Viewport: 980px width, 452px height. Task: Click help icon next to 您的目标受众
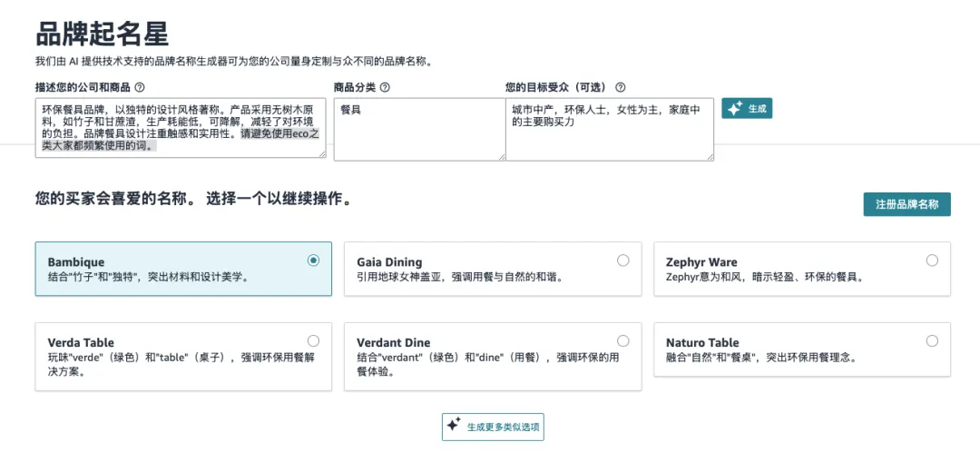(621, 87)
